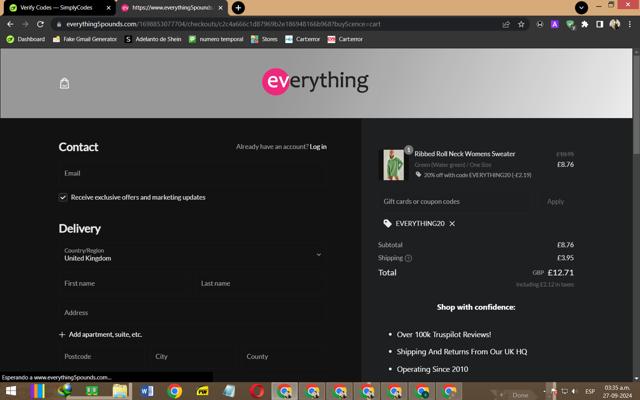
Task: Click the share page icon in address bar
Action: [506, 24]
